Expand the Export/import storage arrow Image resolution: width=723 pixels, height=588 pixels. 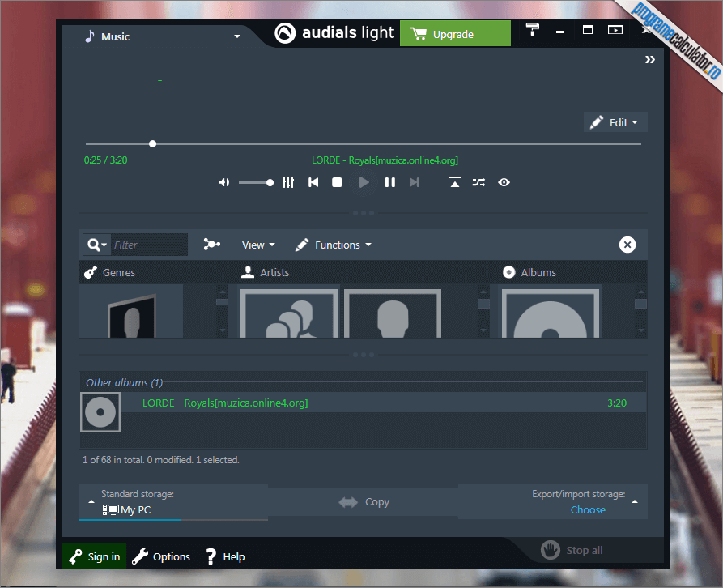pos(635,501)
